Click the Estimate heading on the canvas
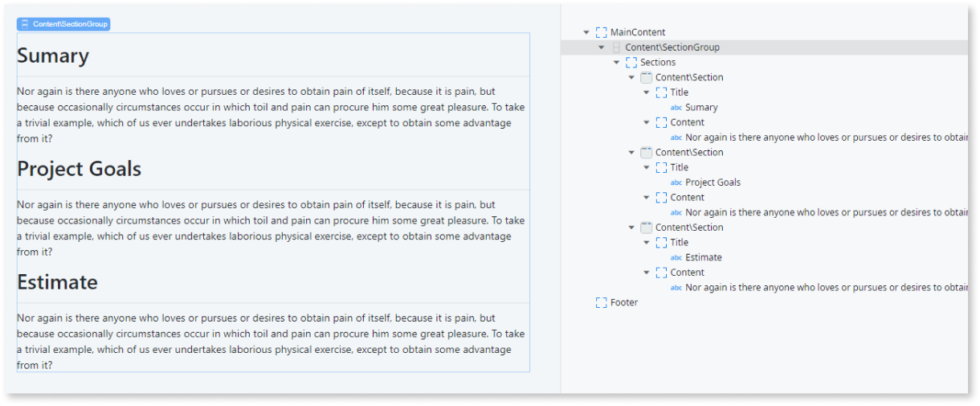The width and height of the screenshot is (980, 406). [57, 282]
